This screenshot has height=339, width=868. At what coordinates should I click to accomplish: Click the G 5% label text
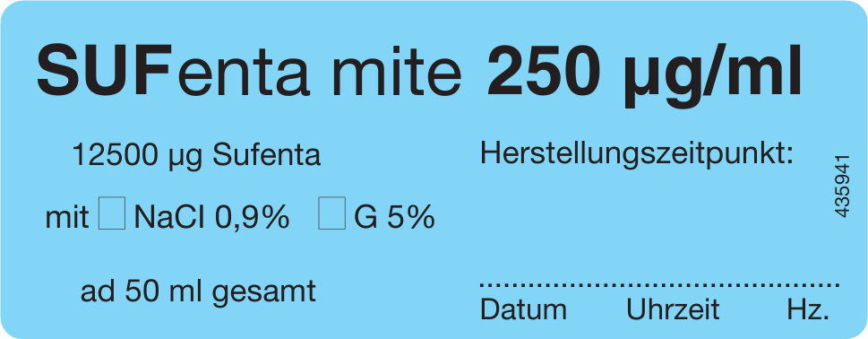coord(394,218)
